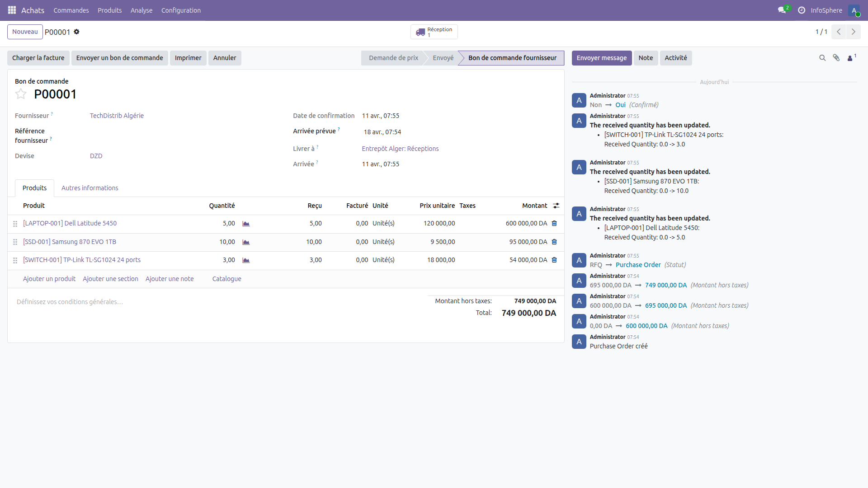Open the Réception smart button

coord(434,32)
